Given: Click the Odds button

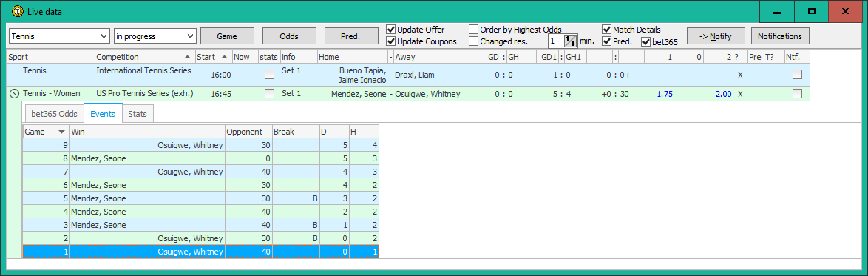Looking at the screenshot, I should point(289,36).
